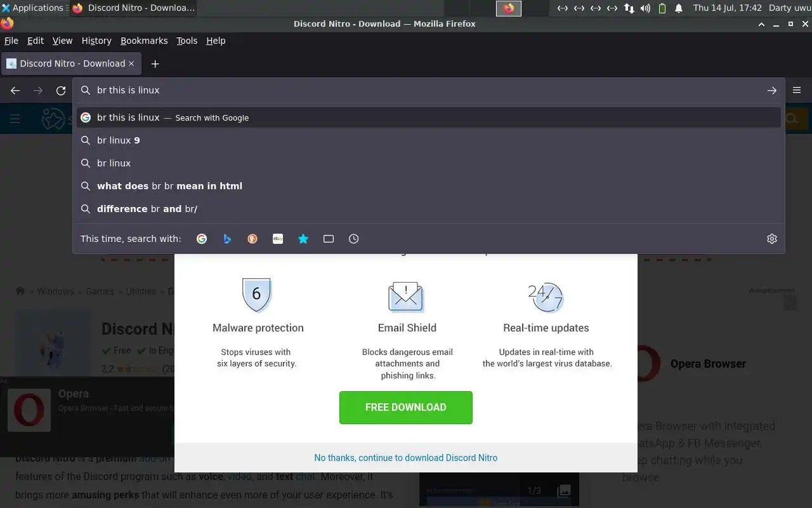
Task: Click the Go arrow in address bar
Action: [x=771, y=91]
